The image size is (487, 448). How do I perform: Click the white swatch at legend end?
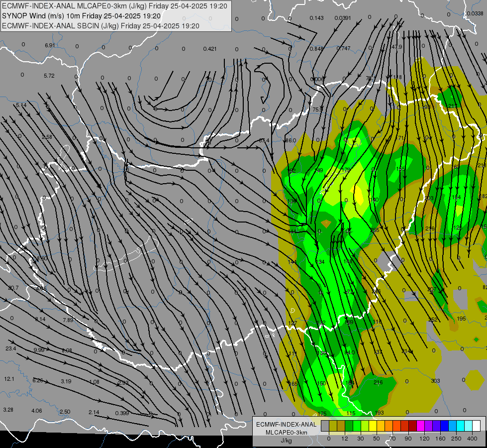477,426
